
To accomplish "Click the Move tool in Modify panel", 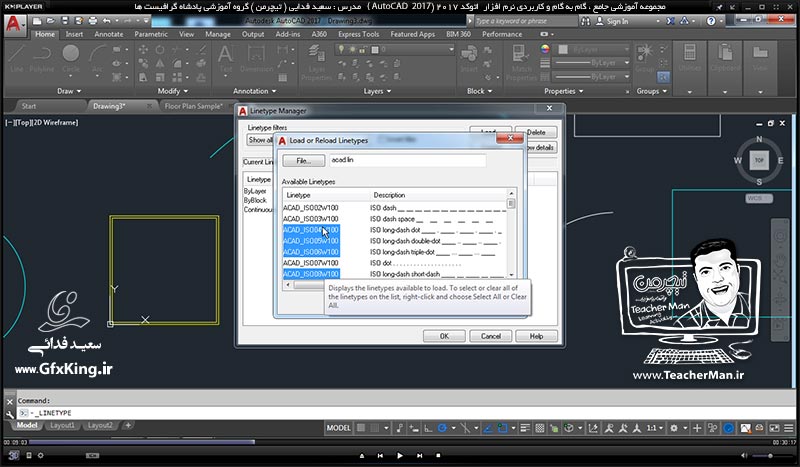I will (x=143, y=50).
